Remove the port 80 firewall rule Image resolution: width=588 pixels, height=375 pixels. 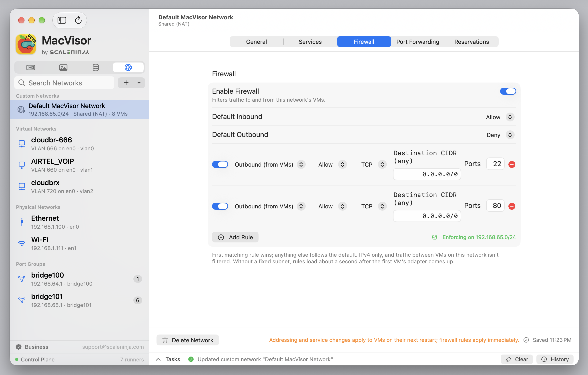point(512,206)
